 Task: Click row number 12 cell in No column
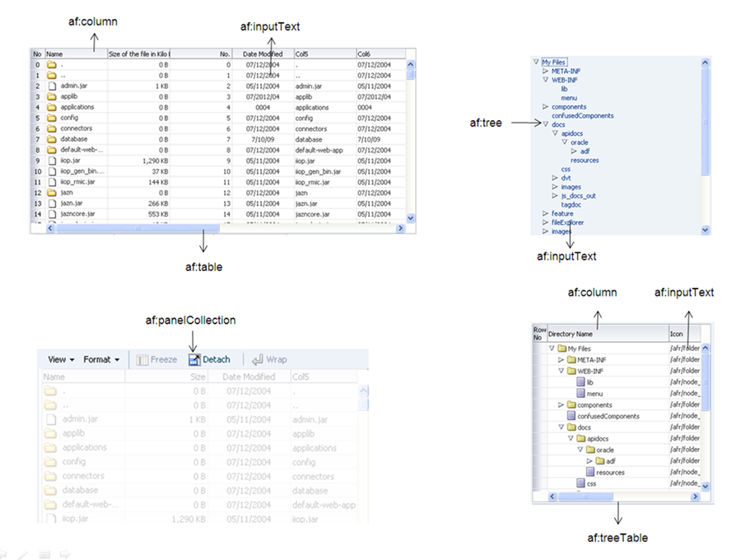(x=38, y=193)
